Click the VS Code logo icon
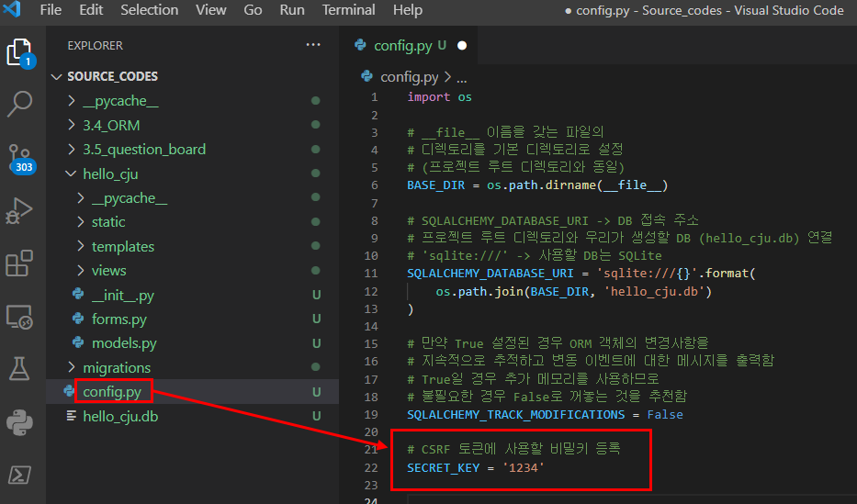This screenshot has width=857, height=504. coord(12,9)
